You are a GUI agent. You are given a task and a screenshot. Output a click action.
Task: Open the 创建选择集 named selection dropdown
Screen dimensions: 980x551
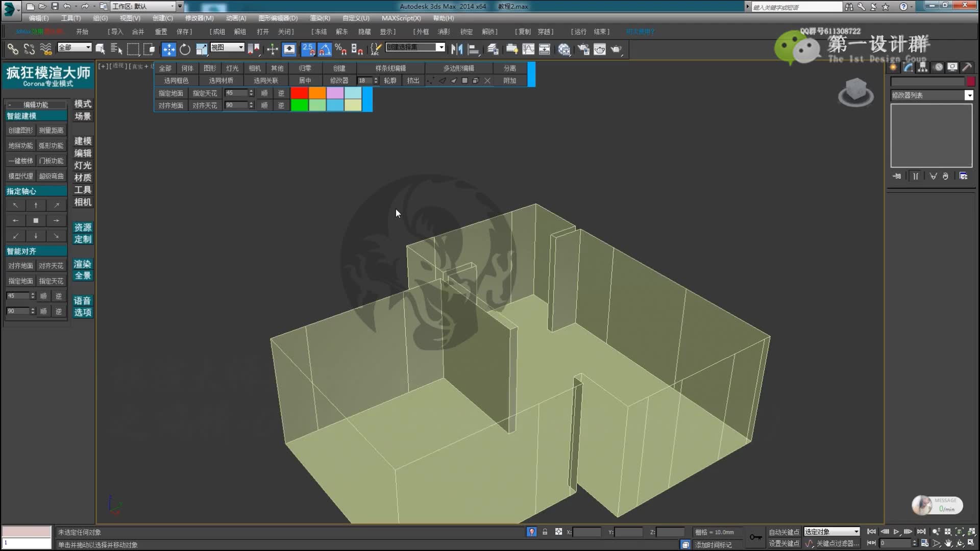[x=415, y=47]
